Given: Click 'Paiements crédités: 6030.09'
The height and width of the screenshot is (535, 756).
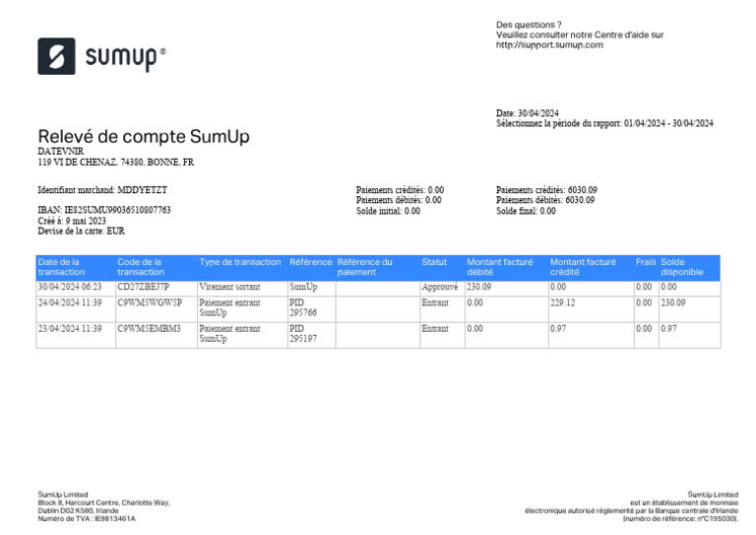Looking at the screenshot, I should click(546, 190).
